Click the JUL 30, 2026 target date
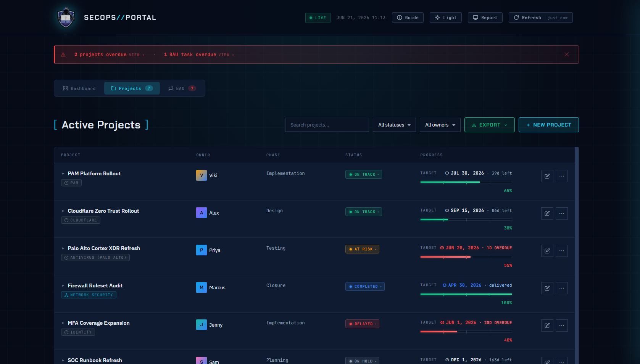 [467, 173]
